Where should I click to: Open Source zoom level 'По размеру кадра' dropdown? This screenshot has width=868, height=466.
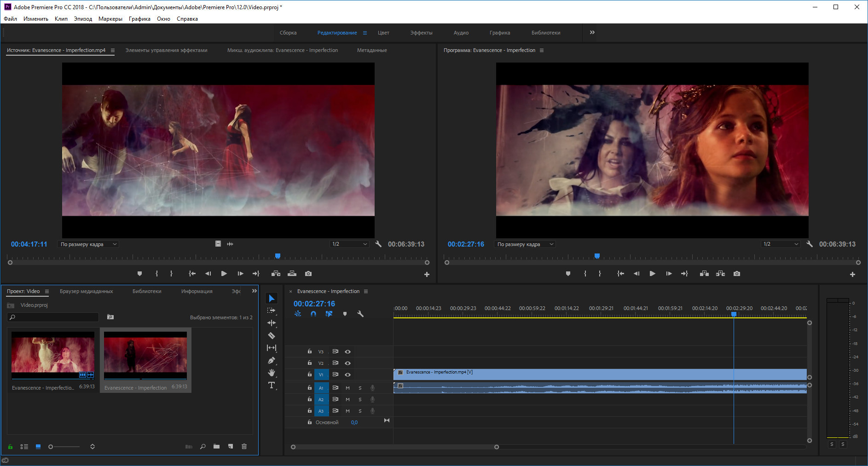88,244
